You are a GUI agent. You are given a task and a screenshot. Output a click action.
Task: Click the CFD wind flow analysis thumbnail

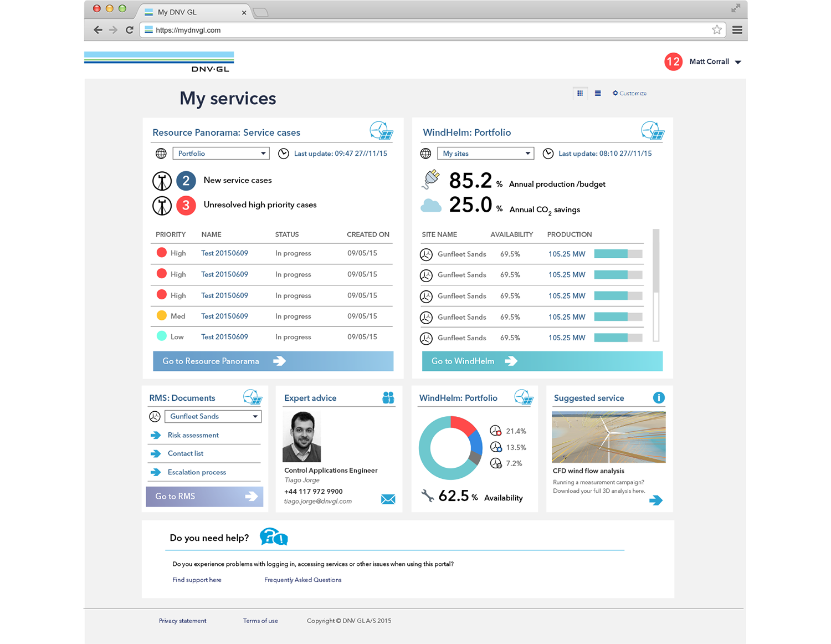(609, 437)
